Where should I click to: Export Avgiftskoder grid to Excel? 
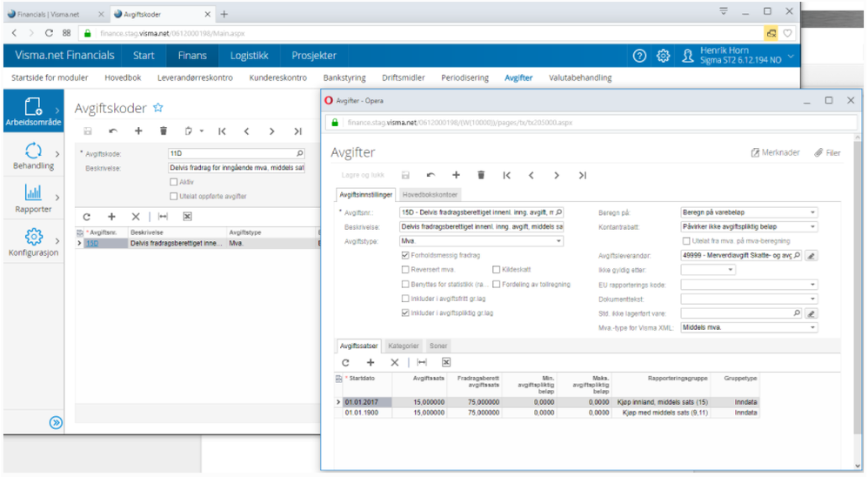coord(187,217)
